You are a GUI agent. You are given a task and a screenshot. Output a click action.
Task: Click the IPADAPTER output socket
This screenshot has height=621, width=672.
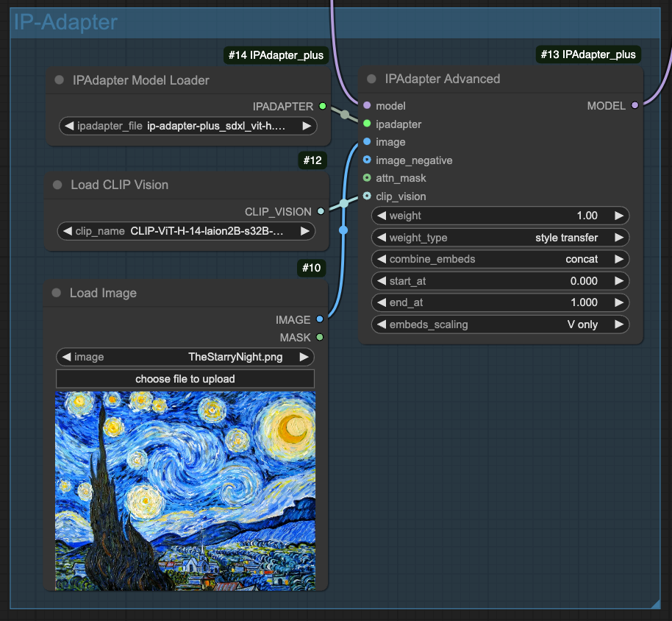pos(323,106)
